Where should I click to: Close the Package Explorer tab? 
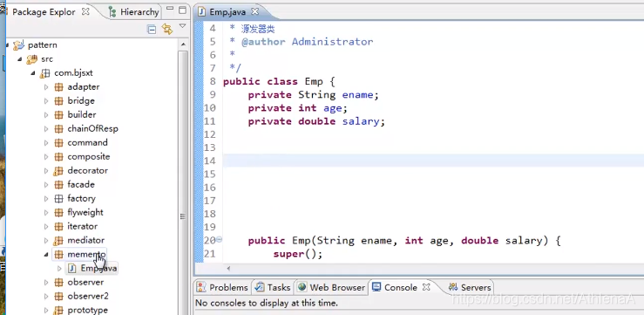coord(85,11)
